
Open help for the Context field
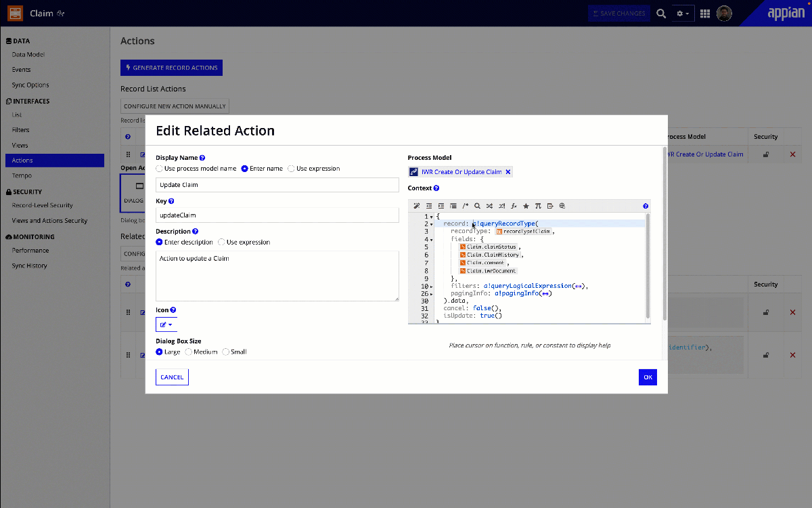(x=436, y=188)
